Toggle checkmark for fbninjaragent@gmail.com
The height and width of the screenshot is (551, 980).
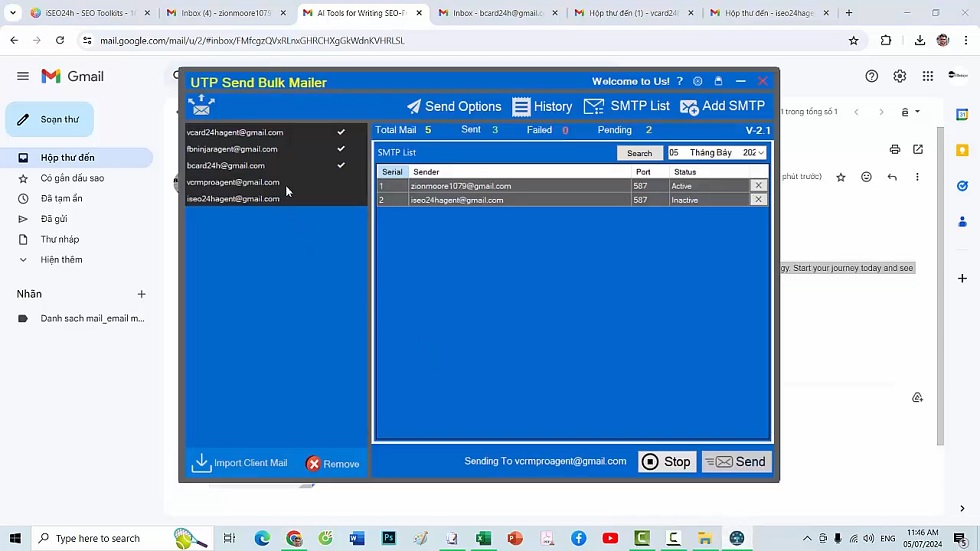point(341,149)
